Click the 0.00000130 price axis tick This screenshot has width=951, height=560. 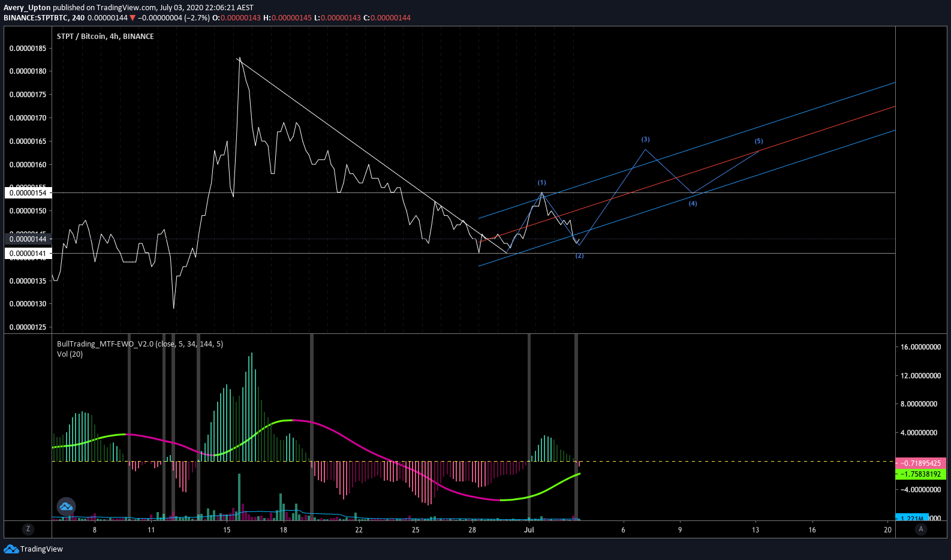pyautogui.click(x=28, y=304)
